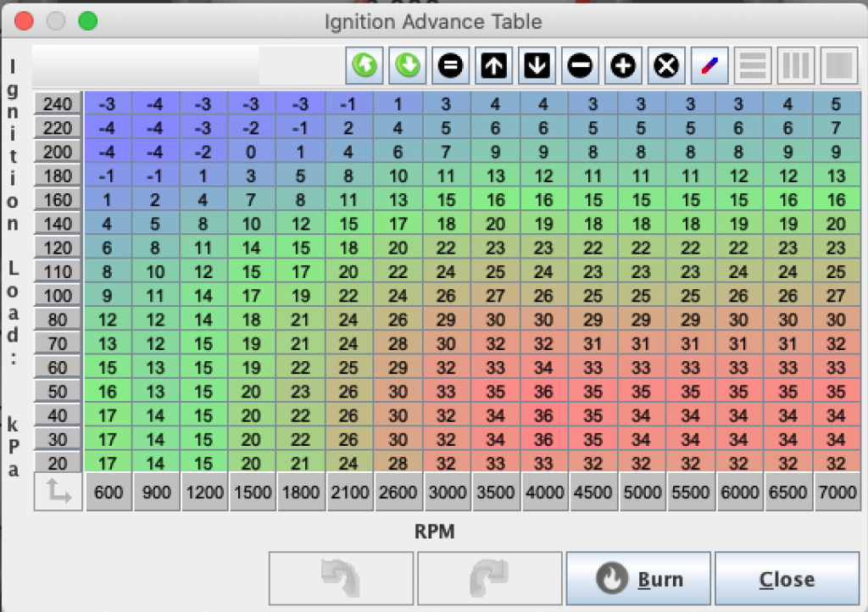Click the axis swap arrows icon

58,492
